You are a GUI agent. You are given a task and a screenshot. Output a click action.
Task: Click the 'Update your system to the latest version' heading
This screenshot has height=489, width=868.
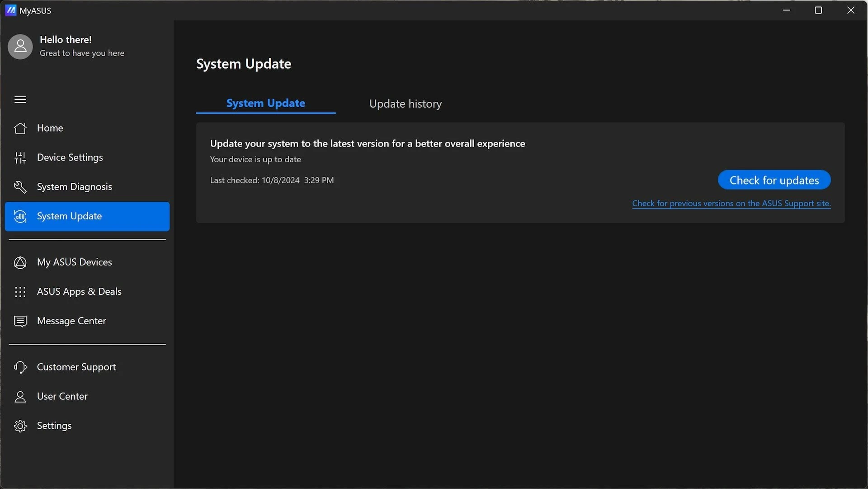point(368,143)
